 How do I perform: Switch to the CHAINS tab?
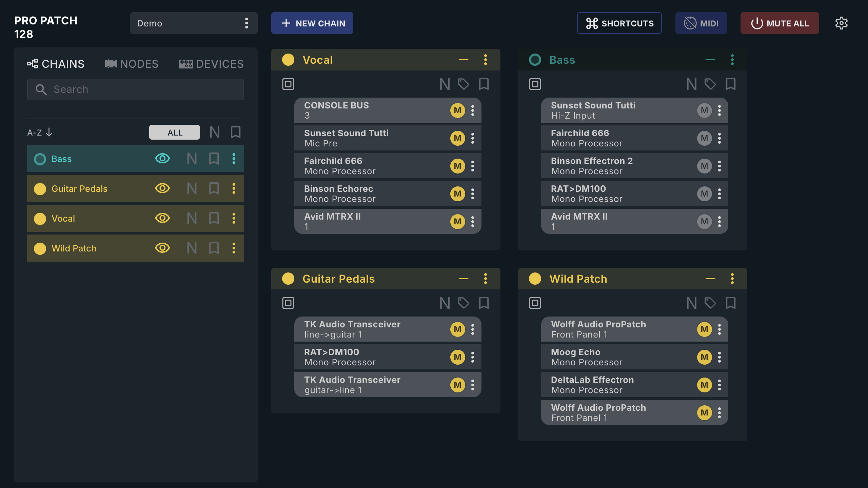[x=56, y=64]
